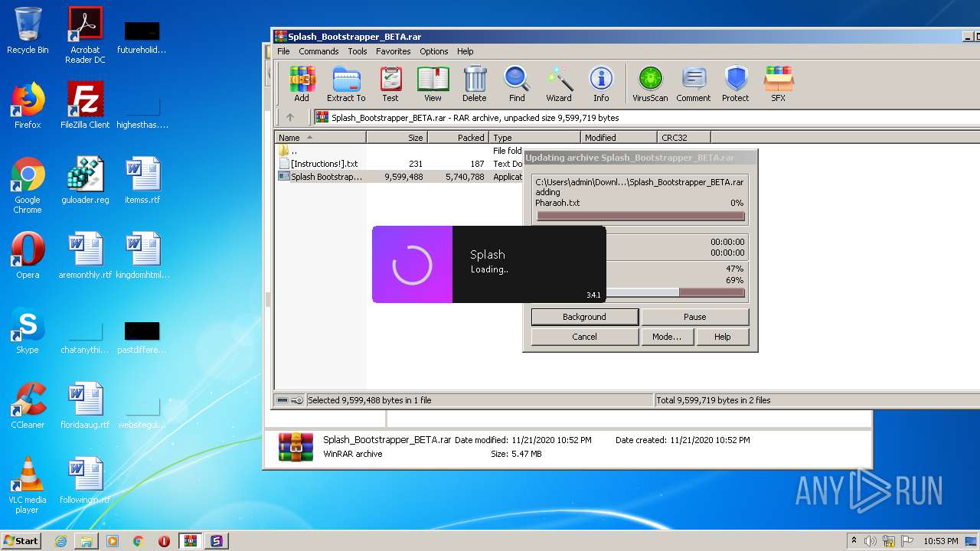The width and height of the screenshot is (980, 551).
Task: Click the Info toolbar icon
Action: coord(601,83)
